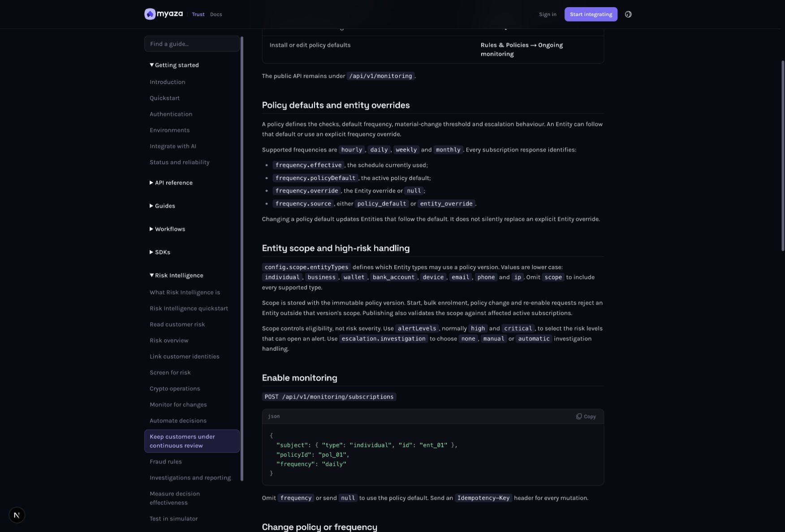Click the Sign in link
785x532 pixels.
pos(548,14)
